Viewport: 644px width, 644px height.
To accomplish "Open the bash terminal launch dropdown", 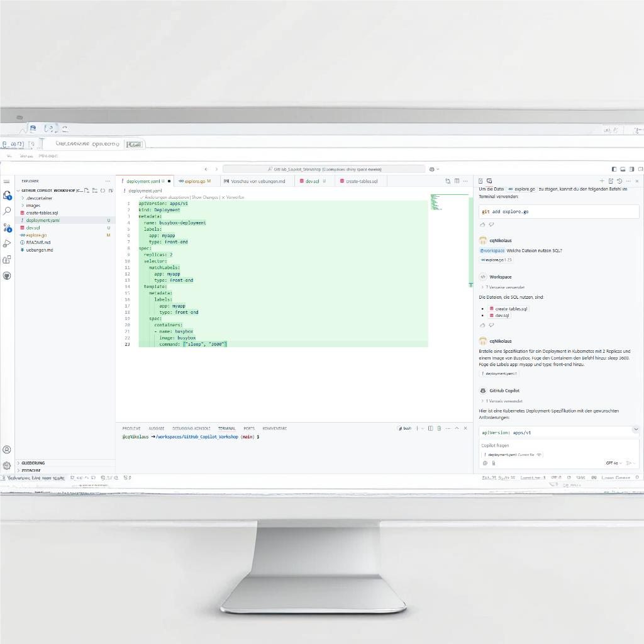I will [x=422, y=428].
